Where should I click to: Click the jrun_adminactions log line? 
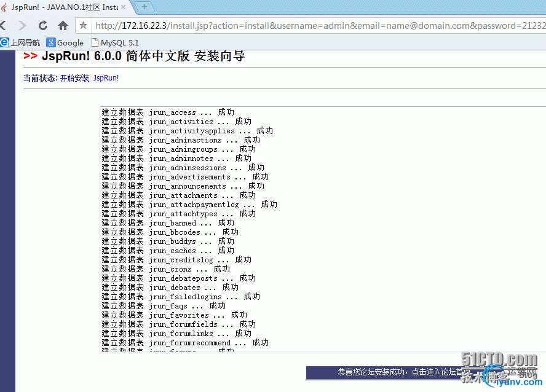click(181, 140)
